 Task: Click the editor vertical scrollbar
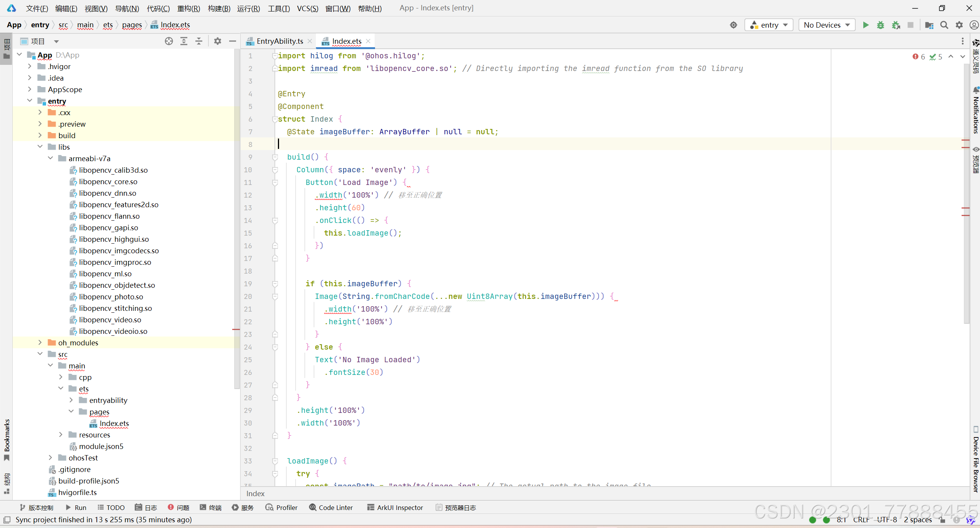[966, 192]
